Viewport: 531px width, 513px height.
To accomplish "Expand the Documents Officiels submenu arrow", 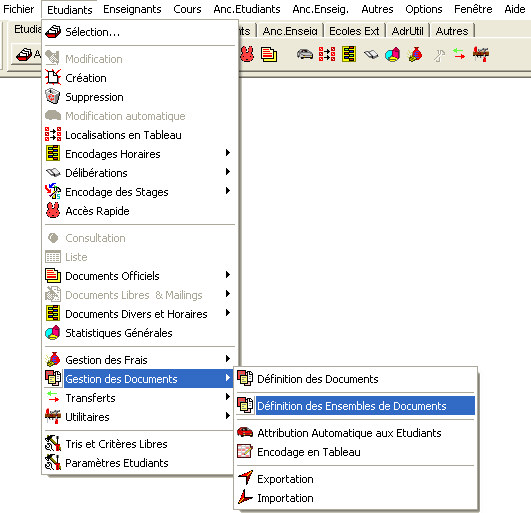I will coord(228,275).
